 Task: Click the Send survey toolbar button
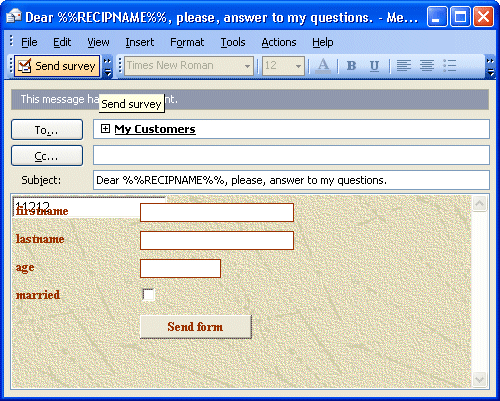(57, 66)
